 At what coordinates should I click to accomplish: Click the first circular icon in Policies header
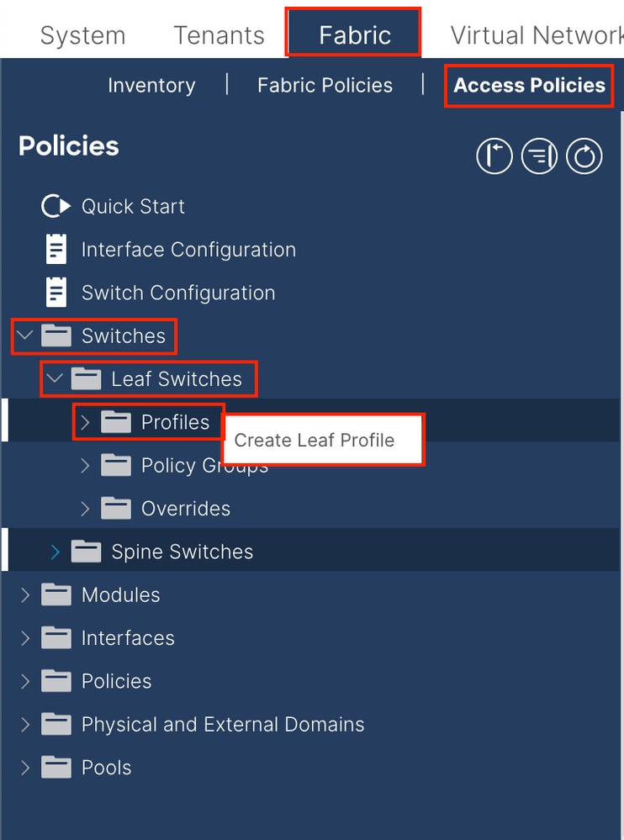point(494,156)
